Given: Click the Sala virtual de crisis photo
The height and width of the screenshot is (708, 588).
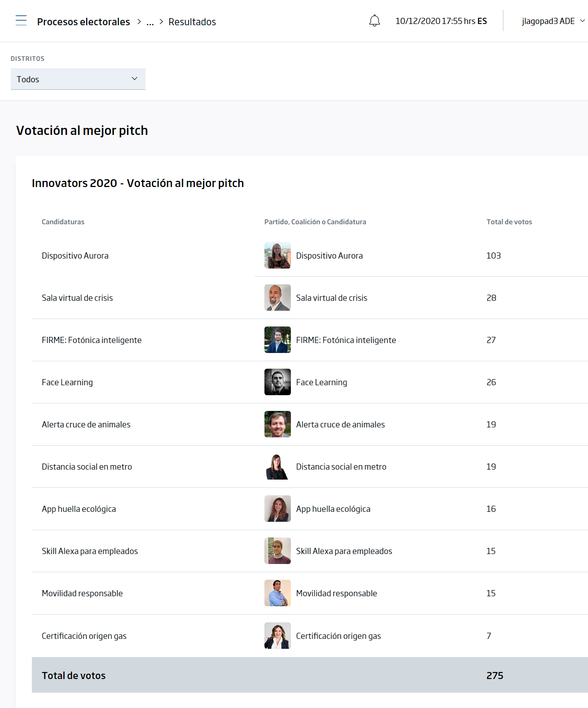Looking at the screenshot, I should point(278,298).
